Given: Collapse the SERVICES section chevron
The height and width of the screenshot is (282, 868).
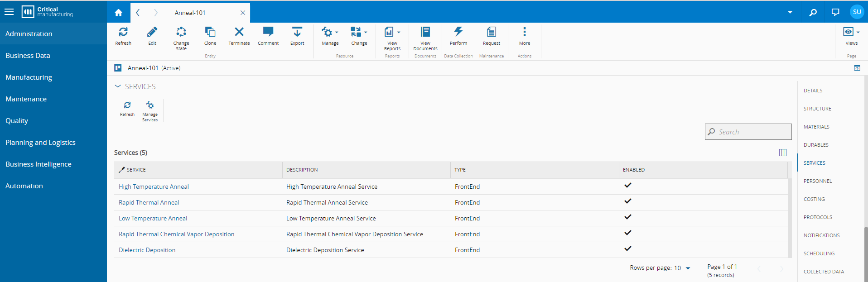Looking at the screenshot, I should coord(118,86).
